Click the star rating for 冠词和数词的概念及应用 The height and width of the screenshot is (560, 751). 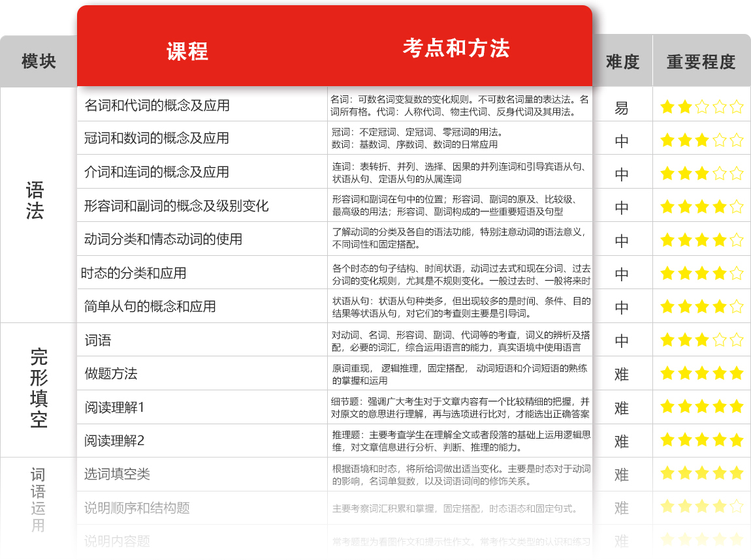click(701, 140)
